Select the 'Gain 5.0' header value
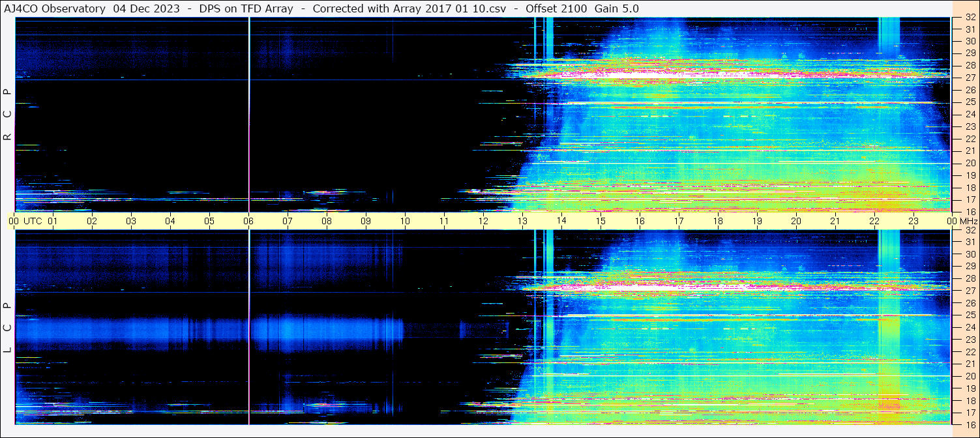 click(x=617, y=8)
